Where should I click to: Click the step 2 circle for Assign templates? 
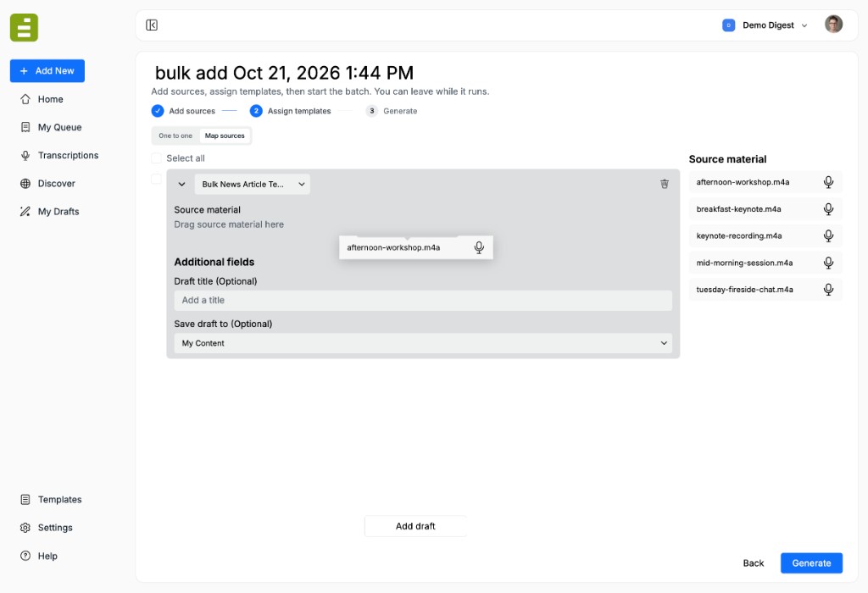256,111
